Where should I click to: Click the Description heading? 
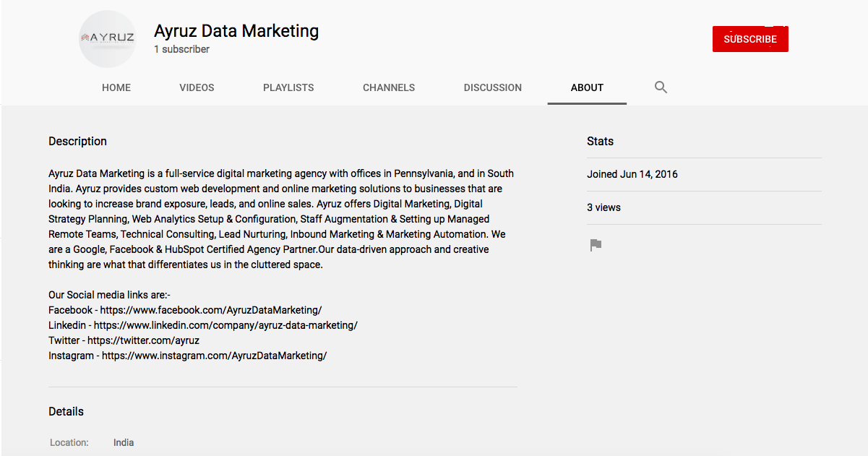pos(77,142)
